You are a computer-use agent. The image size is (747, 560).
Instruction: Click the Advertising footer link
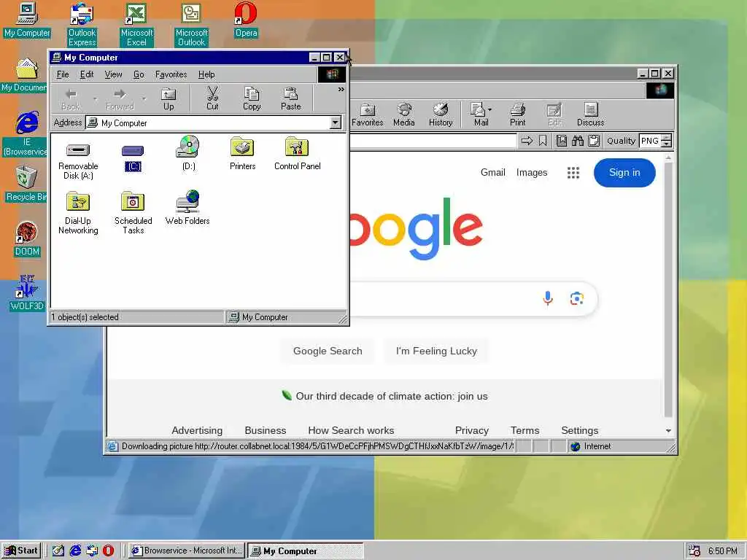click(x=197, y=430)
